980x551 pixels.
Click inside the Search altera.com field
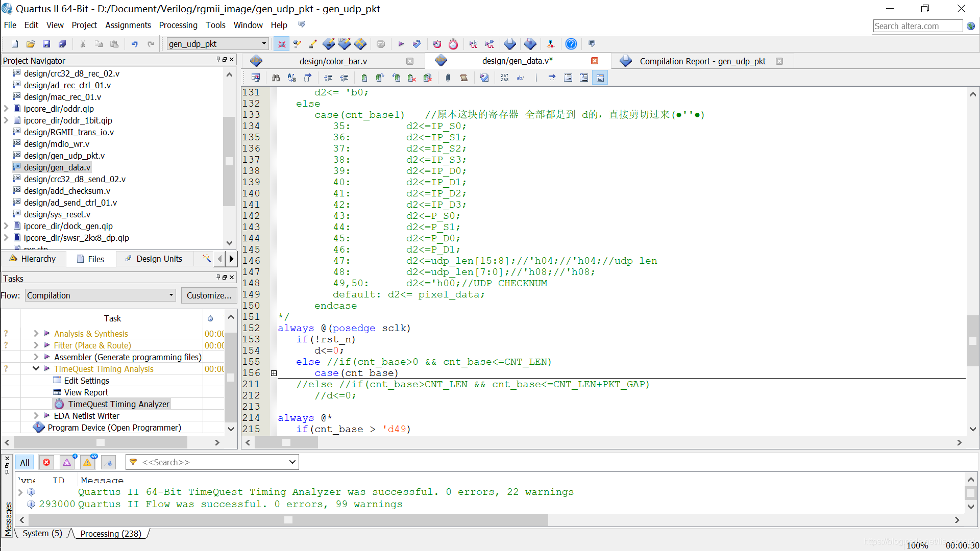tap(918, 26)
